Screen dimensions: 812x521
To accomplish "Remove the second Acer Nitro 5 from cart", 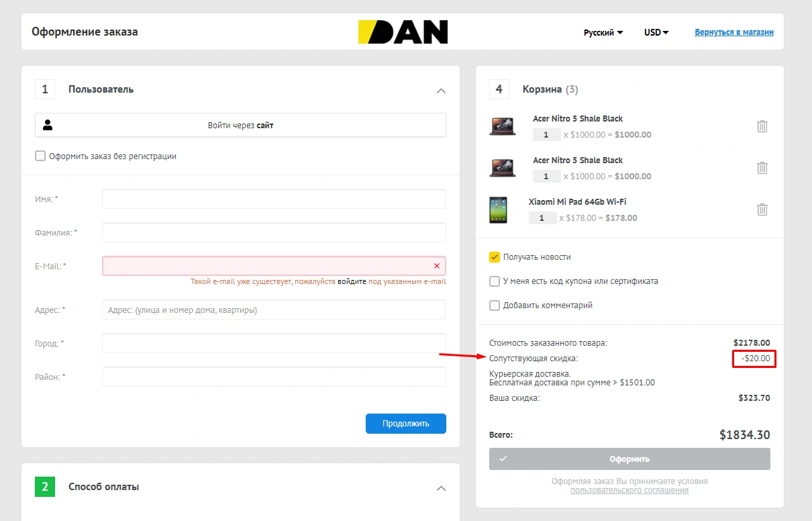I will 762,168.
